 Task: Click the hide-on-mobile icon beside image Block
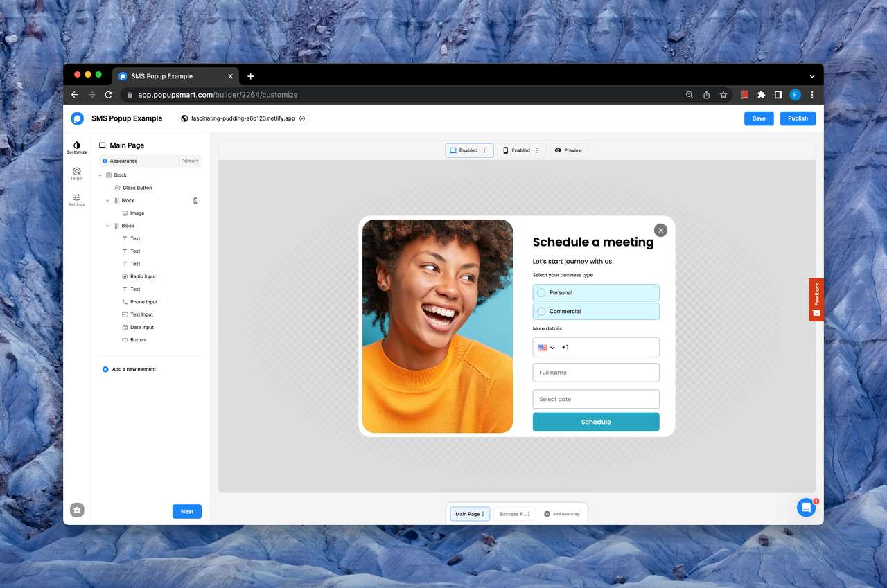195,201
